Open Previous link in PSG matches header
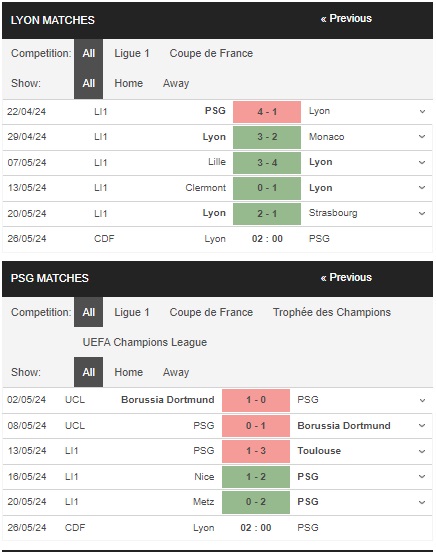 click(346, 278)
